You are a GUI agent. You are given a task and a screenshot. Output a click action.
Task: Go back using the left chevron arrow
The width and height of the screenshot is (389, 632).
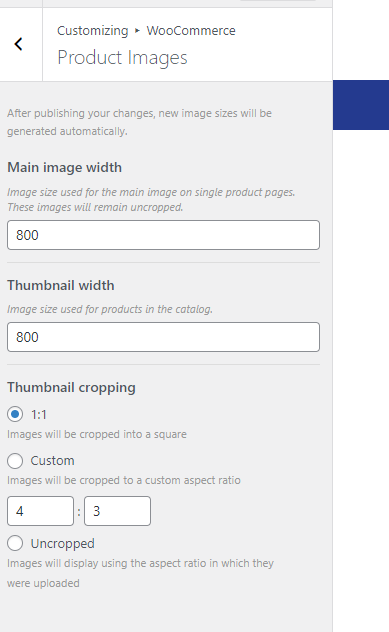19,44
